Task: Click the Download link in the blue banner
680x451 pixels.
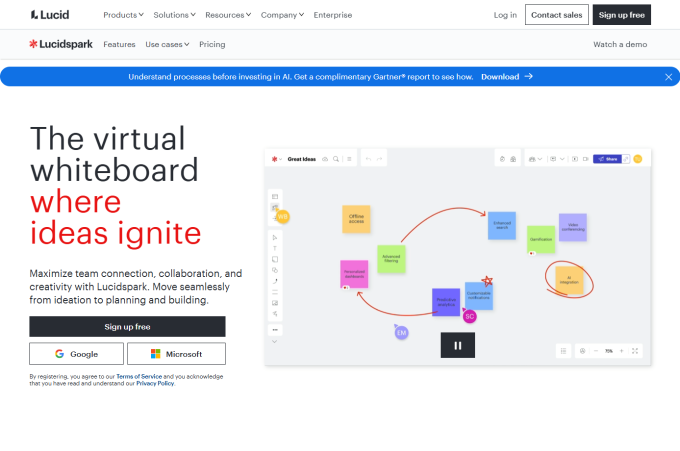Action: [x=500, y=77]
